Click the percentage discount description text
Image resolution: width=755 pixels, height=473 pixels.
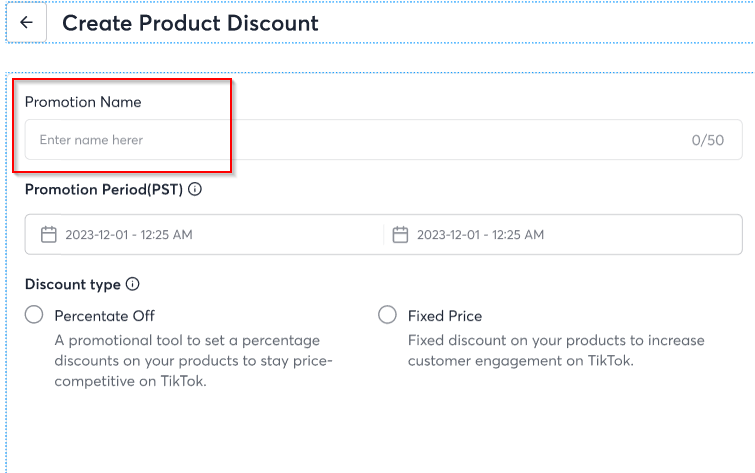coord(194,361)
